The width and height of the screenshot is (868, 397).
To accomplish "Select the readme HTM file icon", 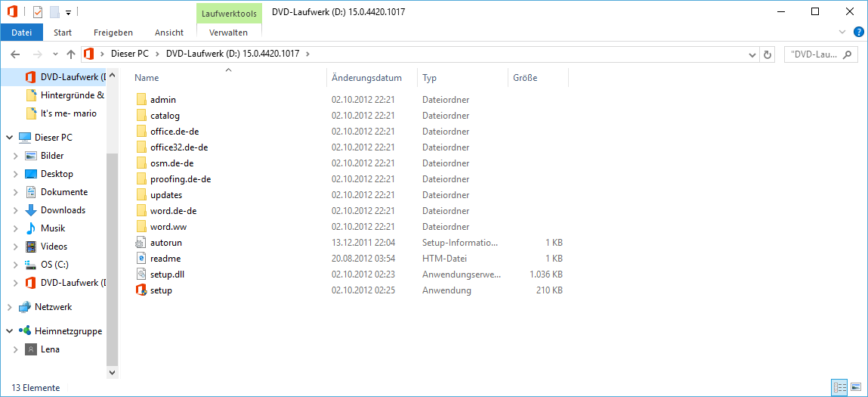I will [141, 259].
